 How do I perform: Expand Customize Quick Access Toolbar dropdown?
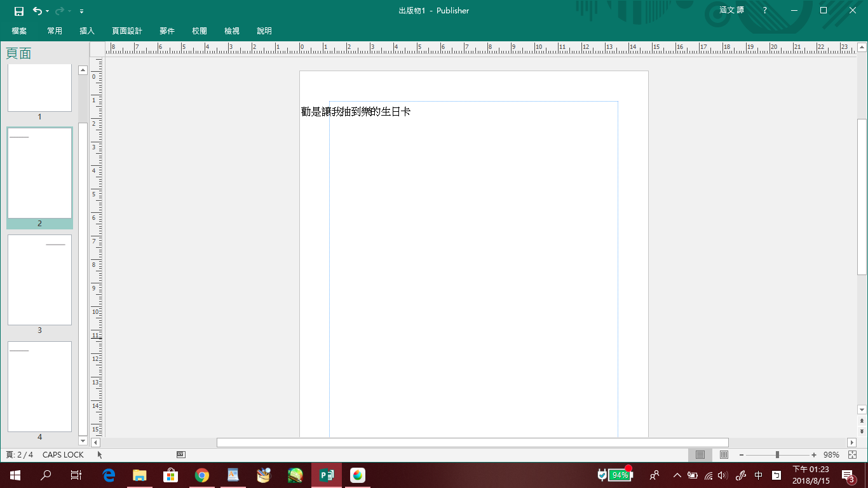coord(81,11)
